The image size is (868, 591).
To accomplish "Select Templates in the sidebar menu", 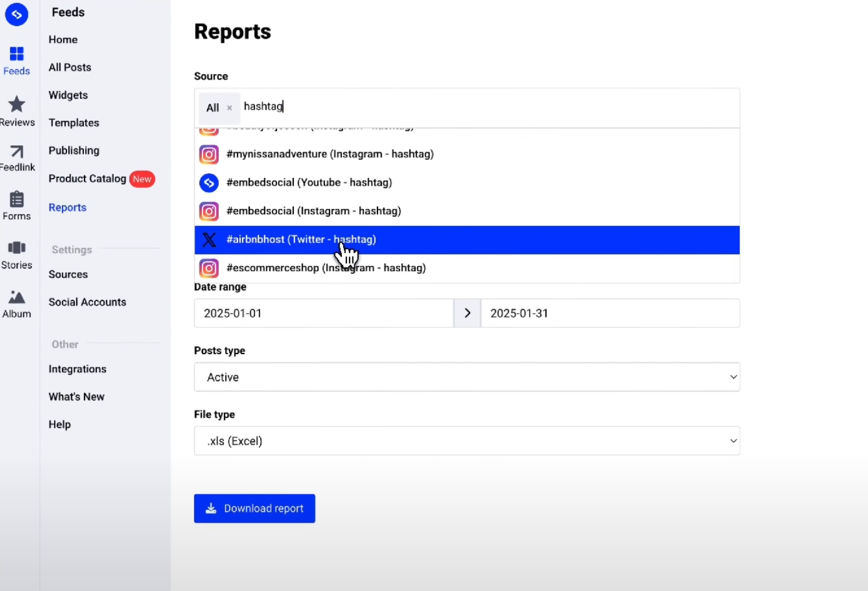I will point(73,123).
